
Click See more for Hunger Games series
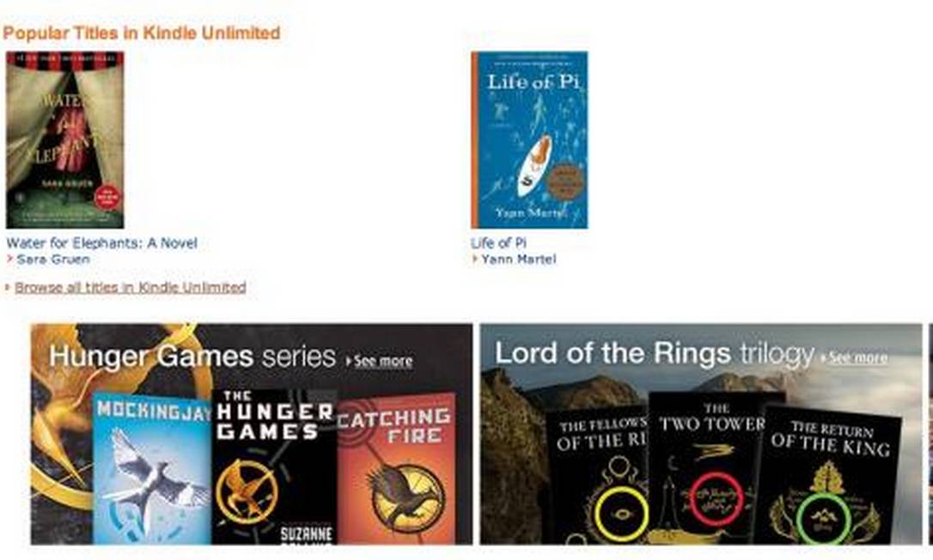click(x=382, y=362)
